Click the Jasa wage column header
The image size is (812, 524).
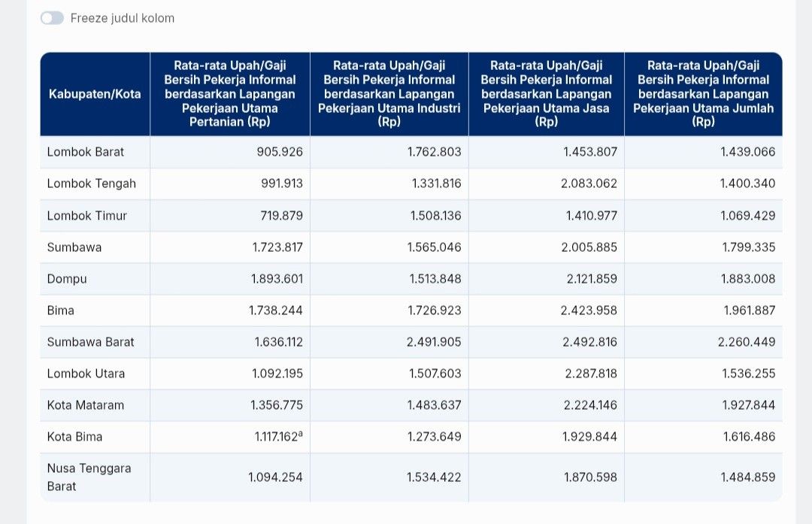pyautogui.click(x=546, y=94)
